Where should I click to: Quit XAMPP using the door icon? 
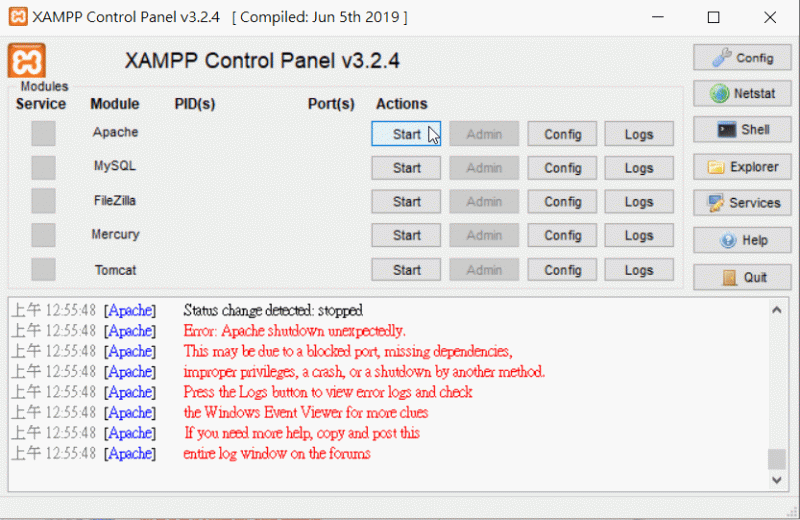tap(742, 277)
